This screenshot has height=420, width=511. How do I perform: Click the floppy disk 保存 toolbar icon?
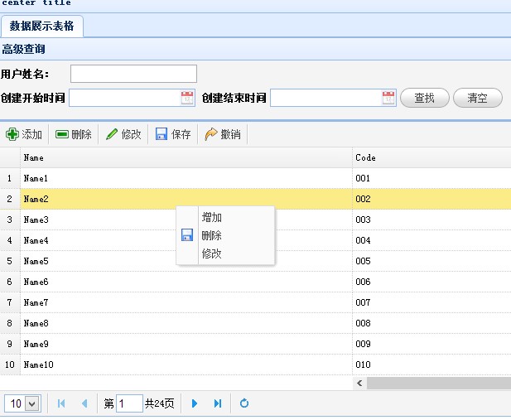[x=161, y=134]
